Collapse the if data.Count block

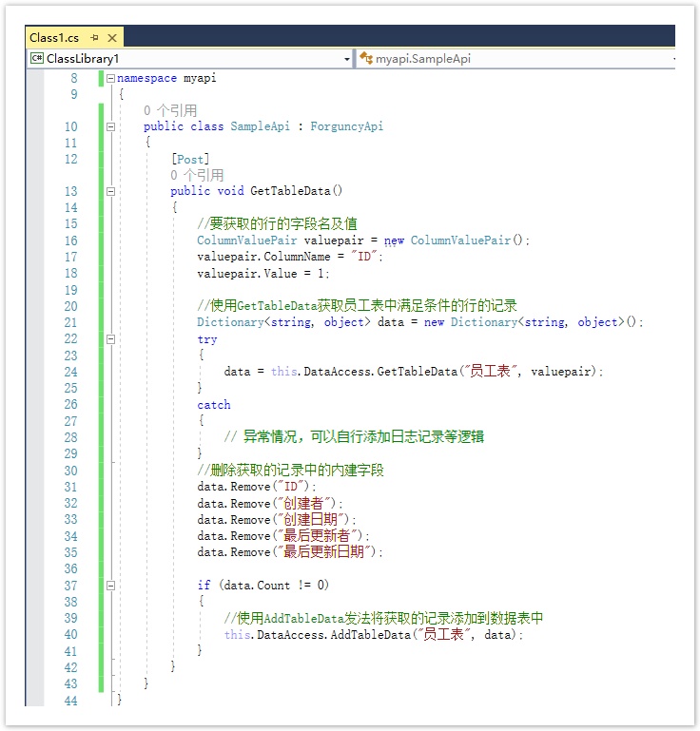pos(111,586)
